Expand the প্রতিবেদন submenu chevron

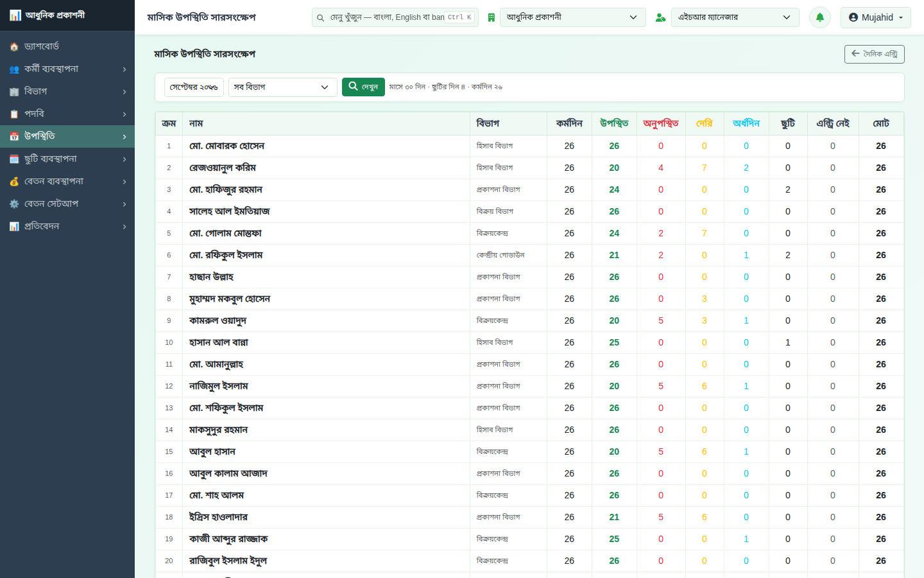[x=124, y=227]
